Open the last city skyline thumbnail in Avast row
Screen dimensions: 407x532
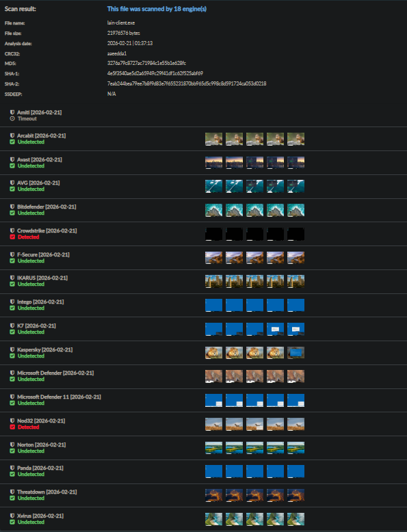pyautogui.click(x=296, y=163)
